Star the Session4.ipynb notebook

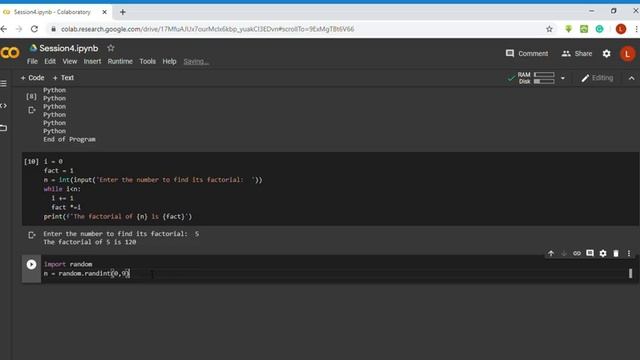(111, 48)
